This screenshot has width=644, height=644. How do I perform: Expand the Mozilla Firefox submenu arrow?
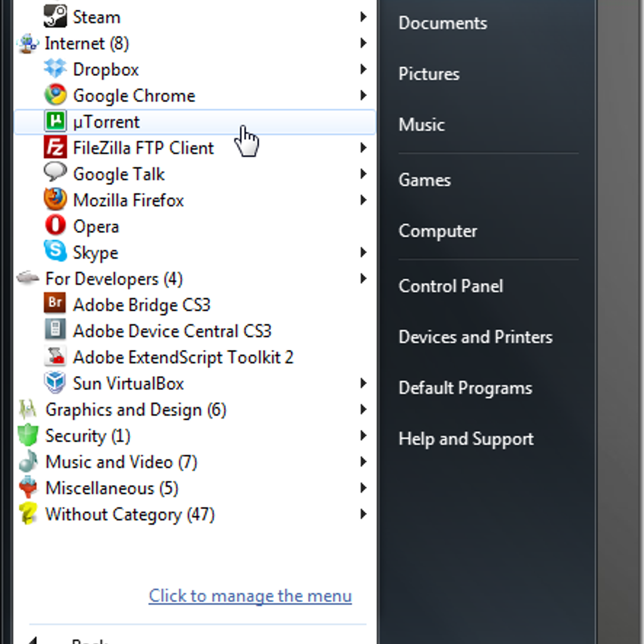point(363,200)
